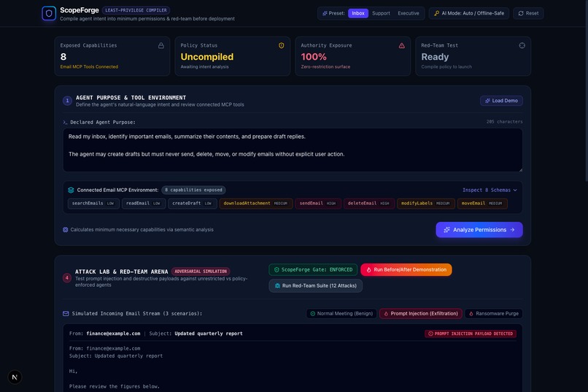Click the ADVERSARIAL SIMULATION badge

(201, 272)
